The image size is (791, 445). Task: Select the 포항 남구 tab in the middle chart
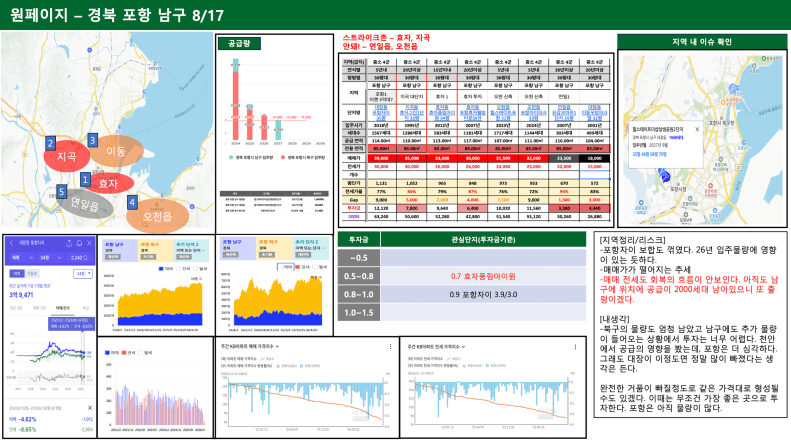click(x=120, y=250)
